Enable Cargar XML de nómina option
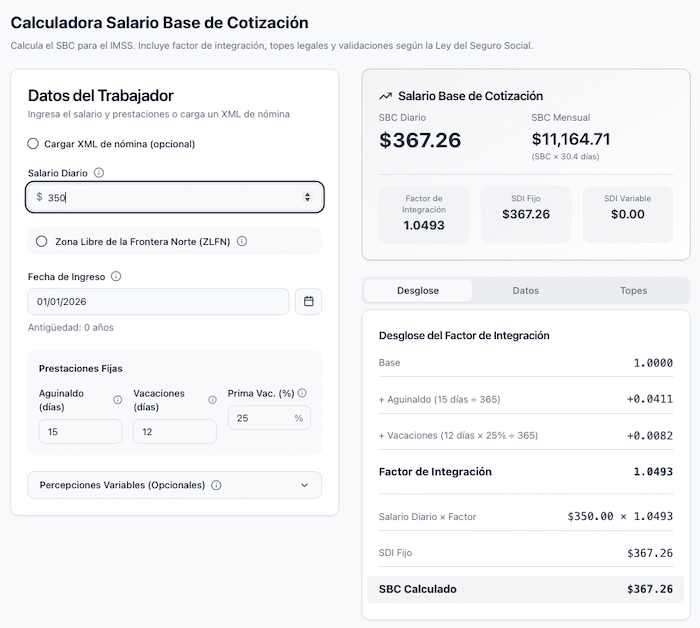This screenshot has width=700, height=628. [x=33, y=144]
